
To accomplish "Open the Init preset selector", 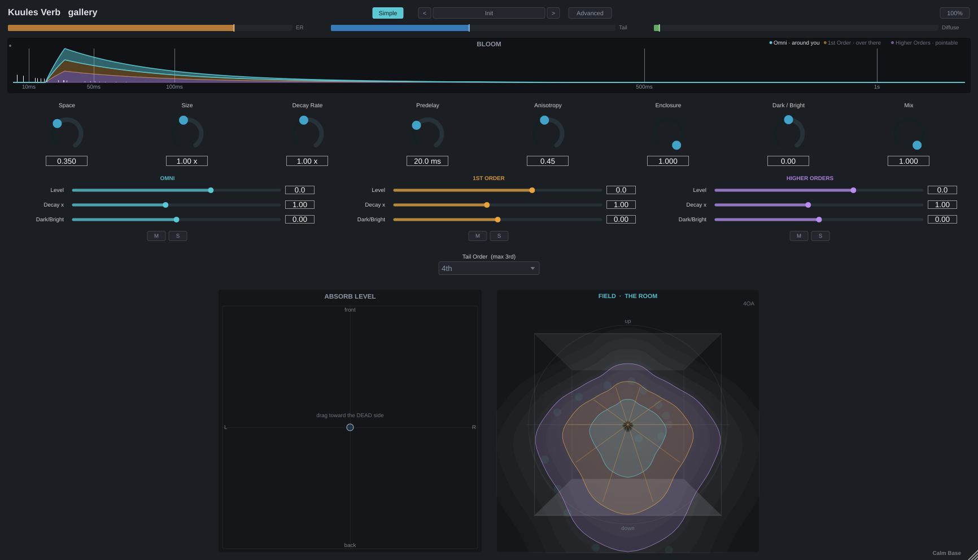I will [x=489, y=13].
